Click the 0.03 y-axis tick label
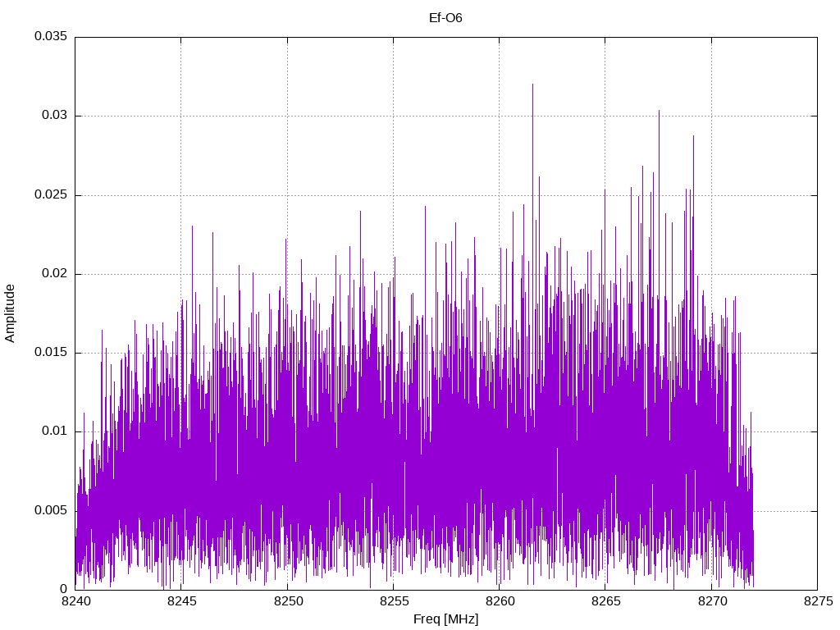Image resolution: width=840 pixels, height=630 pixels. [x=55, y=115]
